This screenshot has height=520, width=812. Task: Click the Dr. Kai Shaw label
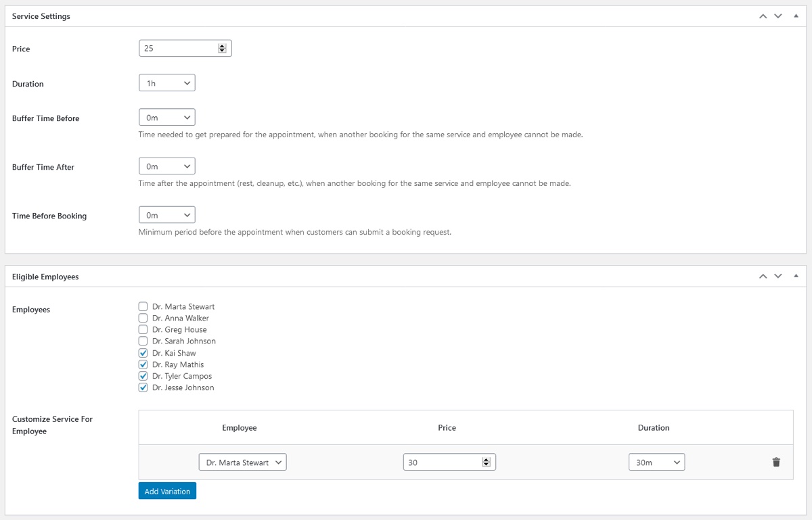coord(174,353)
